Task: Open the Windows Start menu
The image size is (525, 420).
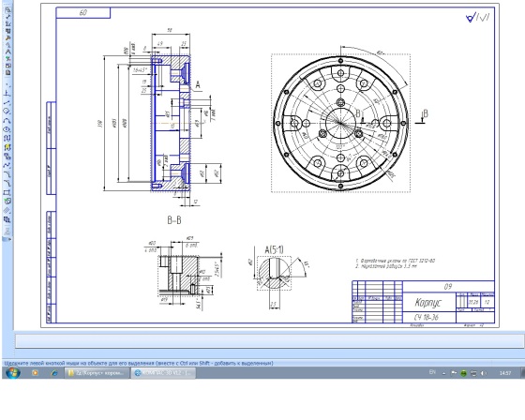Action: pyautogui.click(x=13, y=372)
